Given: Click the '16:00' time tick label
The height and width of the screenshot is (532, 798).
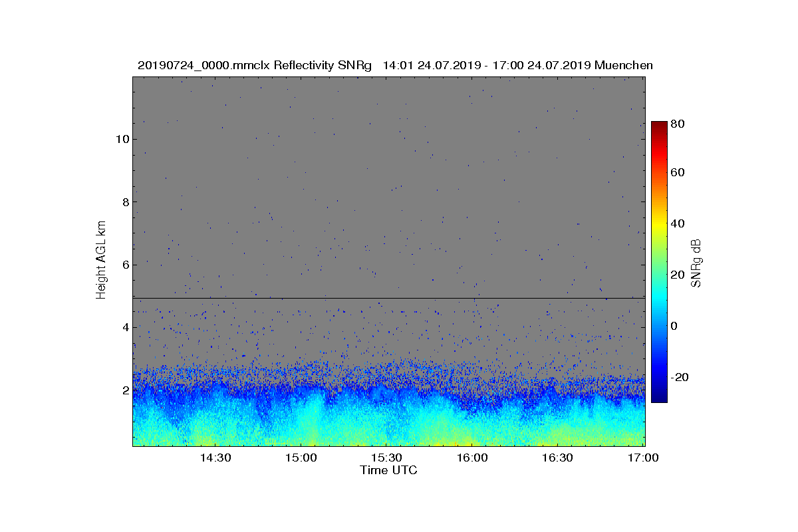Looking at the screenshot, I should (472, 458).
